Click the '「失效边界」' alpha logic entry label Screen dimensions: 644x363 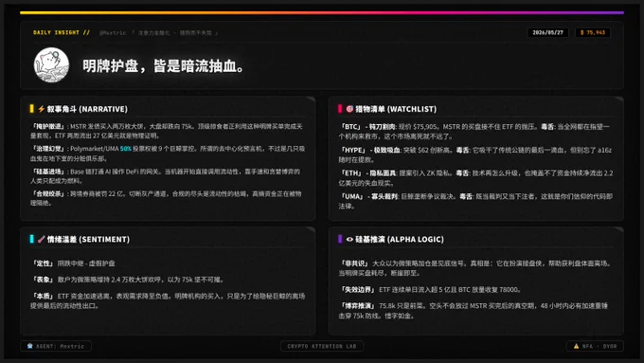[358, 290]
